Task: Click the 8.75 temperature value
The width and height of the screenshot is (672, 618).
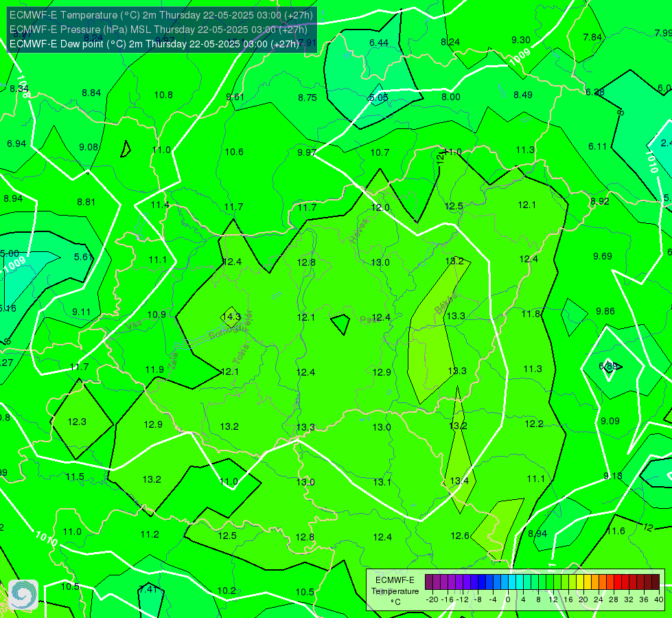Action: coord(308,98)
